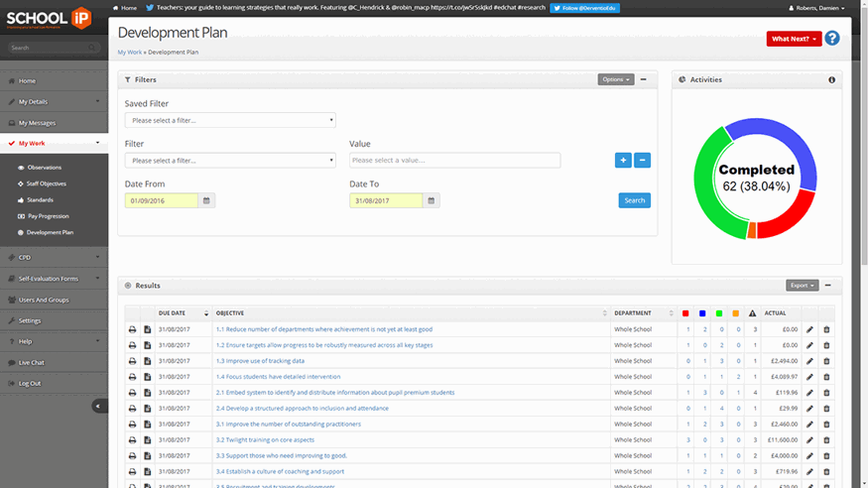Click the Twitter bird icon in top bar
868x488 pixels.
pos(150,8)
